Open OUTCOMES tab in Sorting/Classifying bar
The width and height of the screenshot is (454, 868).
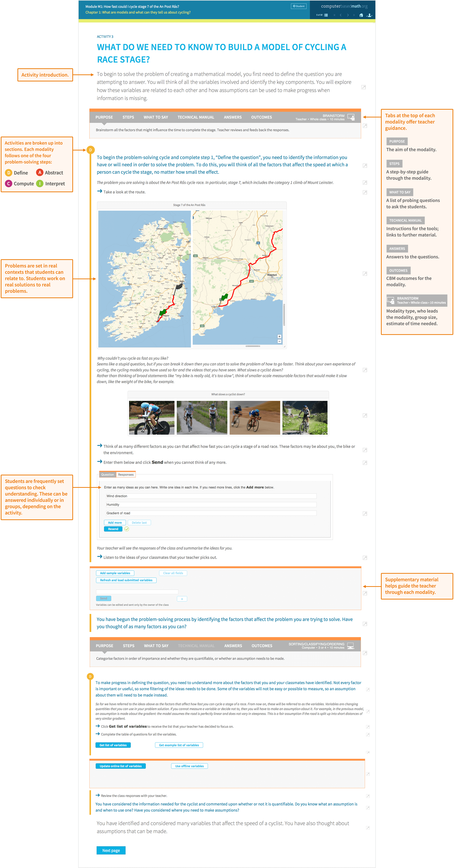coord(262,646)
